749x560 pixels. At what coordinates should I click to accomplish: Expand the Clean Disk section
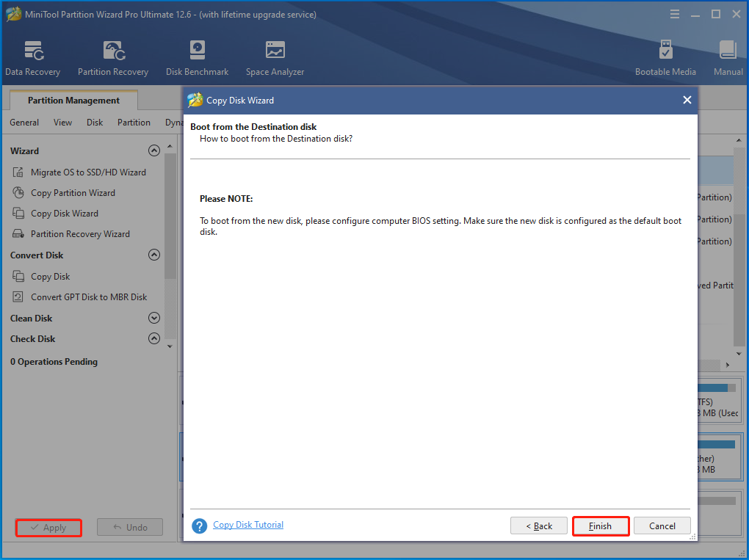(153, 318)
